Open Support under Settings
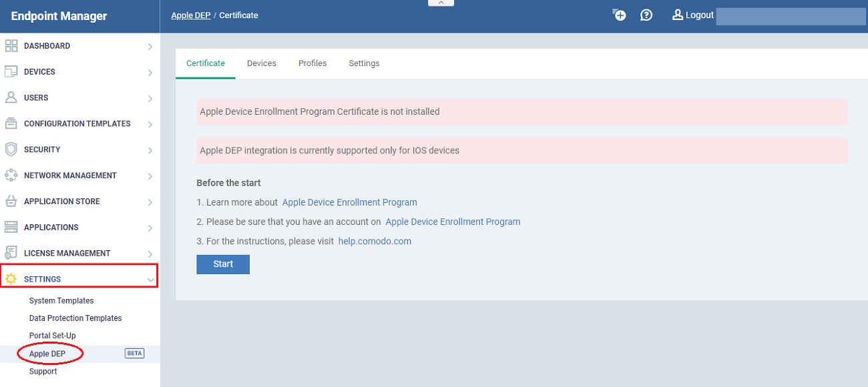The height and width of the screenshot is (387, 868). [x=43, y=372]
